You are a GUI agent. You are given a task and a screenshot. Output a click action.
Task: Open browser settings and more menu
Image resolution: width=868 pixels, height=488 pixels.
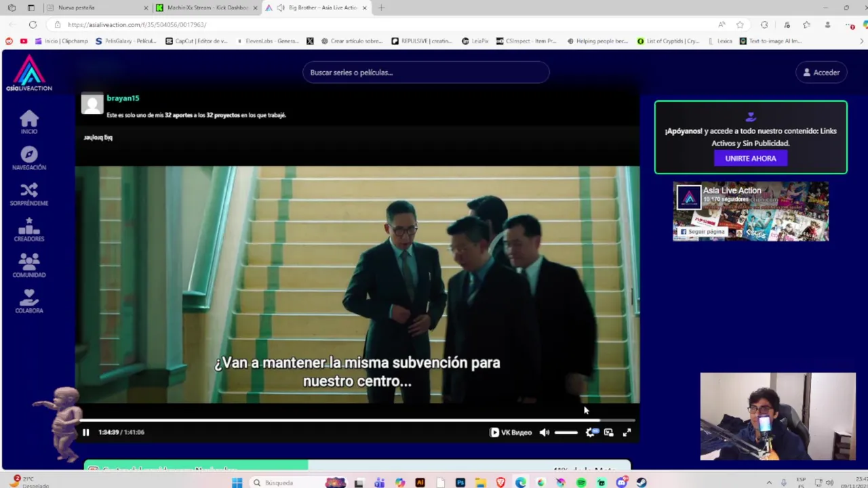[850, 24]
